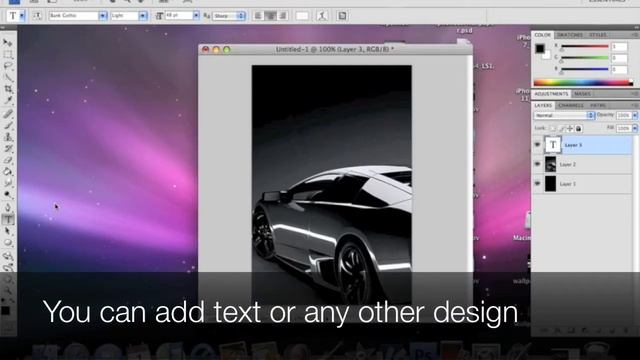Select the Blur tool

tap(7, 183)
